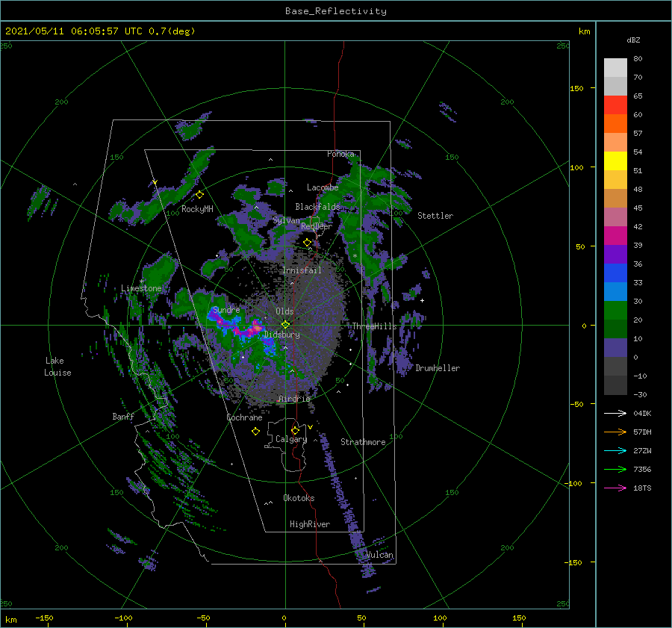Click the Olds label
The height and width of the screenshot is (628, 672).
284,311
